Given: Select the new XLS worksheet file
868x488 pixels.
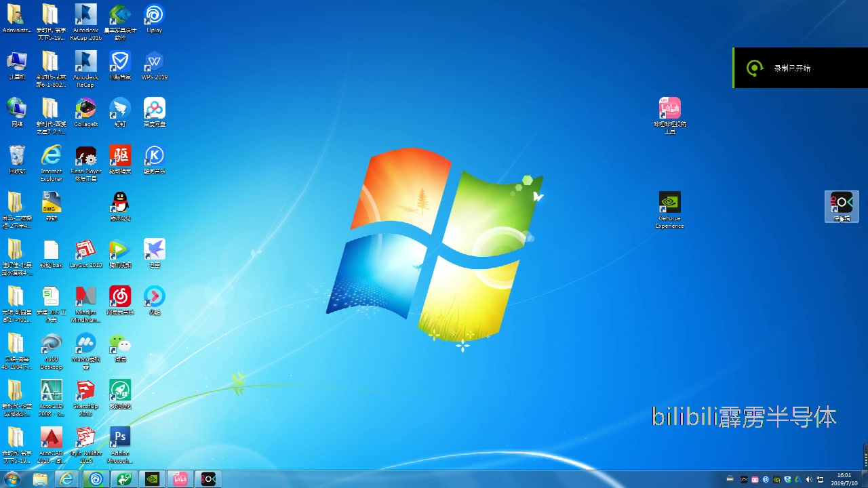Looking at the screenshot, I should pyautogui.click(x=51, y=304).
